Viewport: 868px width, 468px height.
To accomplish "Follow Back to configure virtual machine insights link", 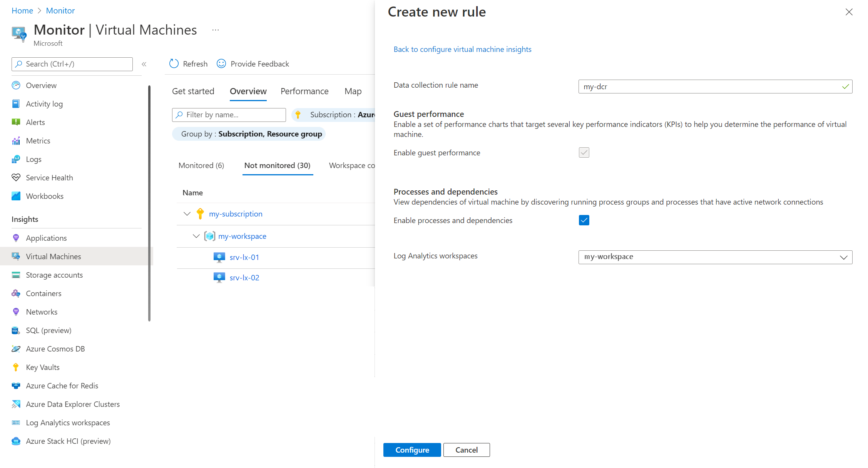I will click(x=462, y=49).
